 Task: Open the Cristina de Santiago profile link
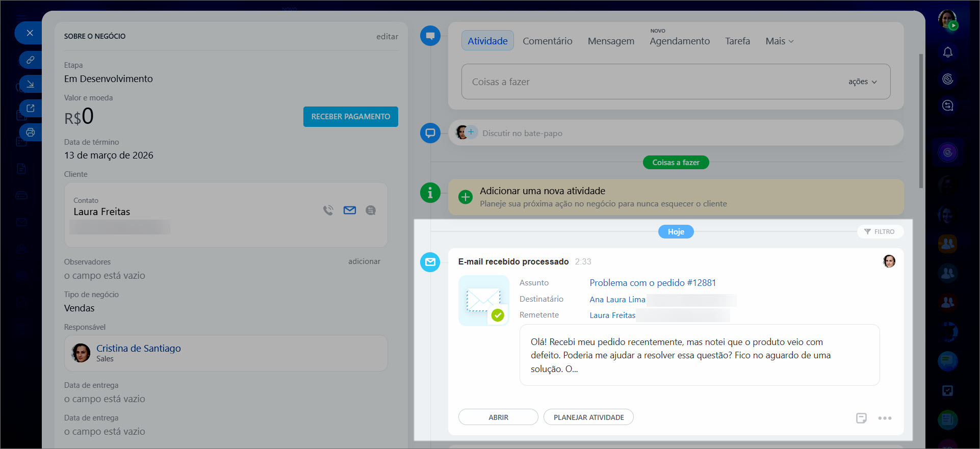coord(138,348)
